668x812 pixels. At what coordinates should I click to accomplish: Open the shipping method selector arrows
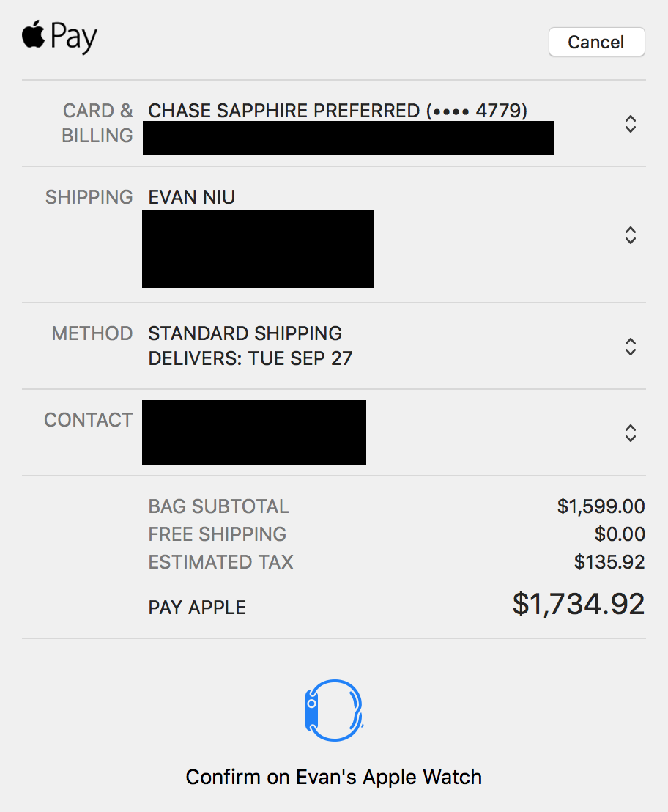pyautogui.click(x=630, y=346)
